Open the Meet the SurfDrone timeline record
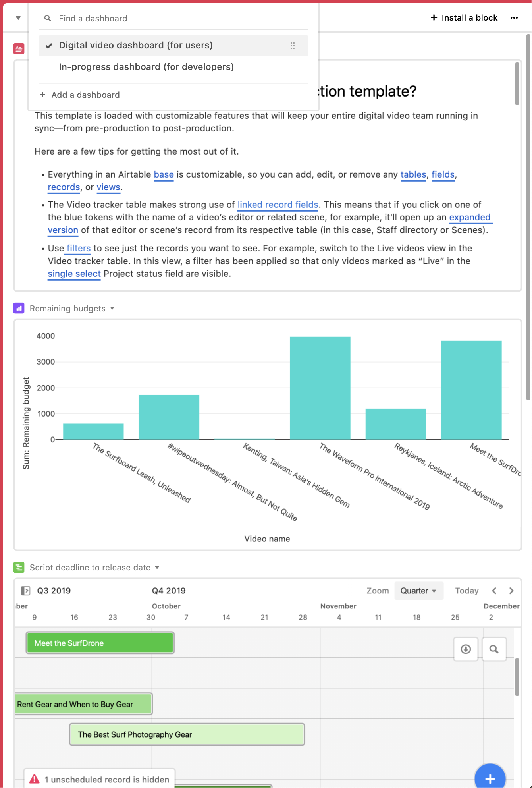The height and width of the screenshot is (788, 532). pyautogui.click(x=100, y=643)
